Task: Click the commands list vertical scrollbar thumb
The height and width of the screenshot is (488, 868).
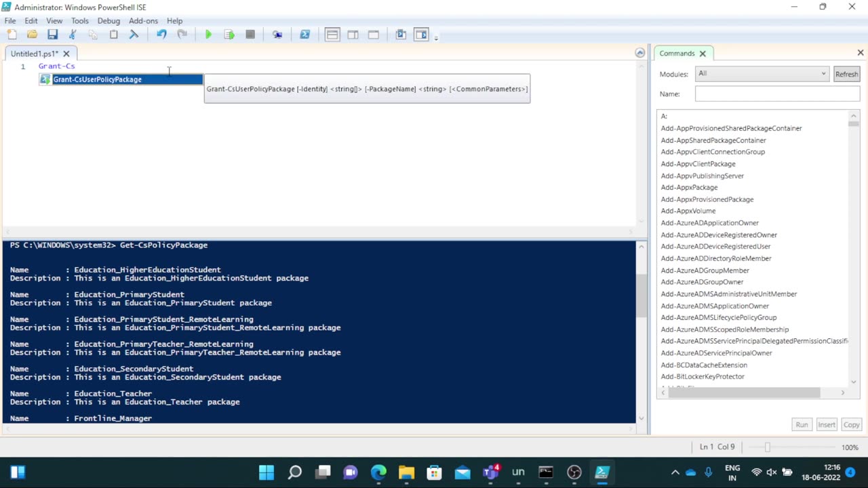Action: click(x=854, y=123)
